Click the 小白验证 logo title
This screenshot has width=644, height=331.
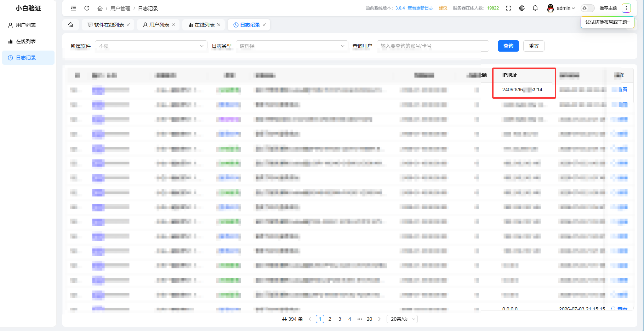click(28, 8)
